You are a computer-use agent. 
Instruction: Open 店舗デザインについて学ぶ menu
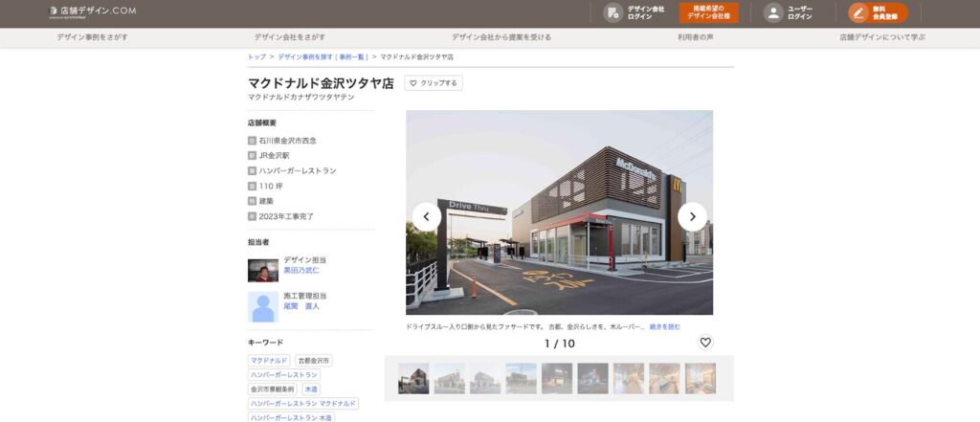click(x=882, y=37)
